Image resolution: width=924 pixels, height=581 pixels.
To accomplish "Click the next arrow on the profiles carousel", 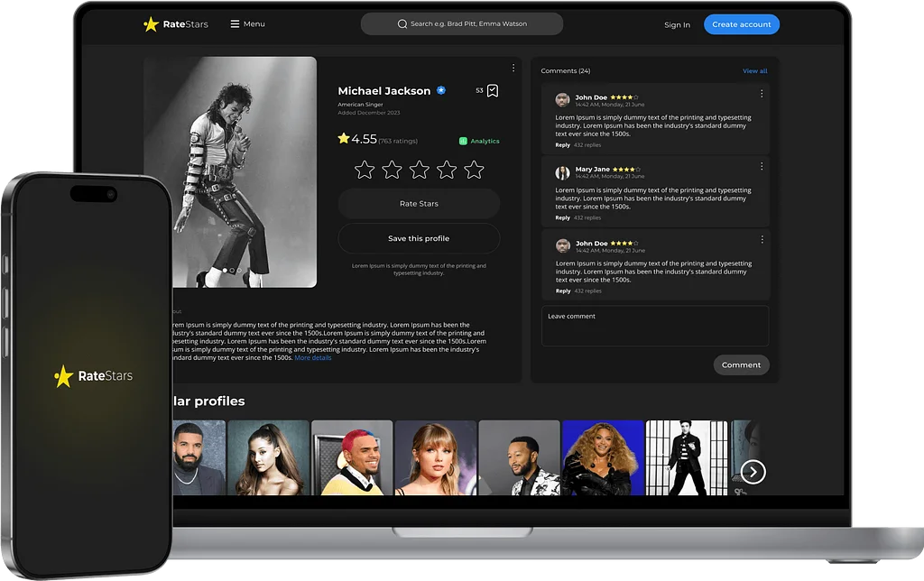I will (753, 472).
